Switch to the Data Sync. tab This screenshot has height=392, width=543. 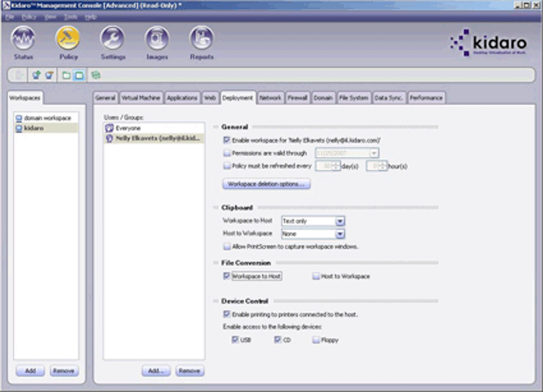coord(389,98)
